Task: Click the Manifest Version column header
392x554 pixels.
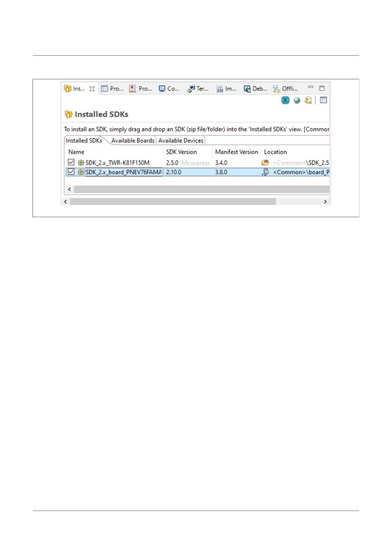Action: pos(236,152)
